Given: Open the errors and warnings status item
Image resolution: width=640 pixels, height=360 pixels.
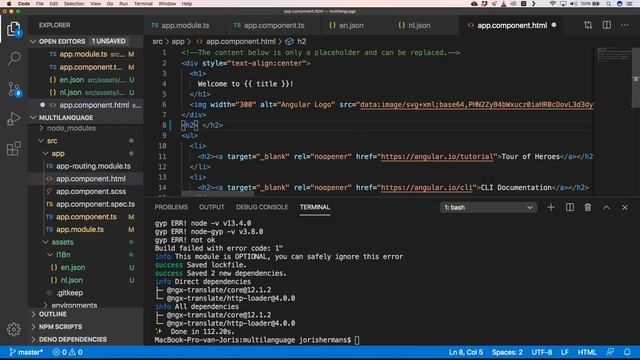Looking at the screenshot, I should (x=68, y=352).
